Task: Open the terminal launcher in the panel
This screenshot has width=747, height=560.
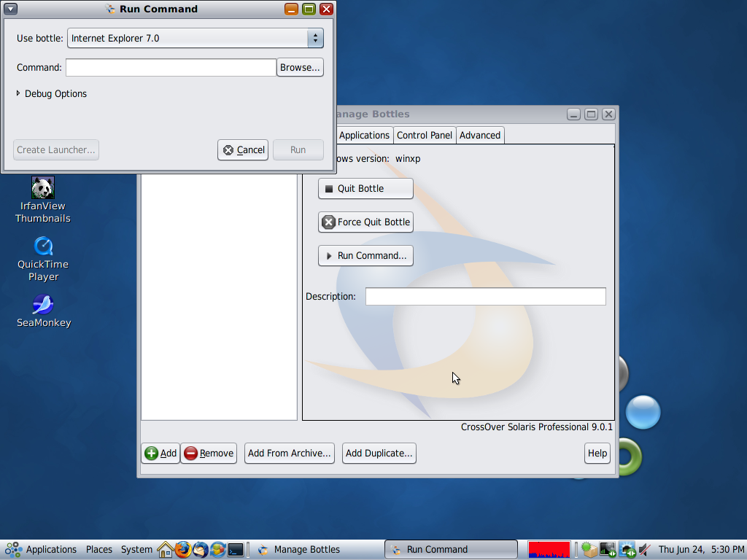Action: (x=236, y=550)
